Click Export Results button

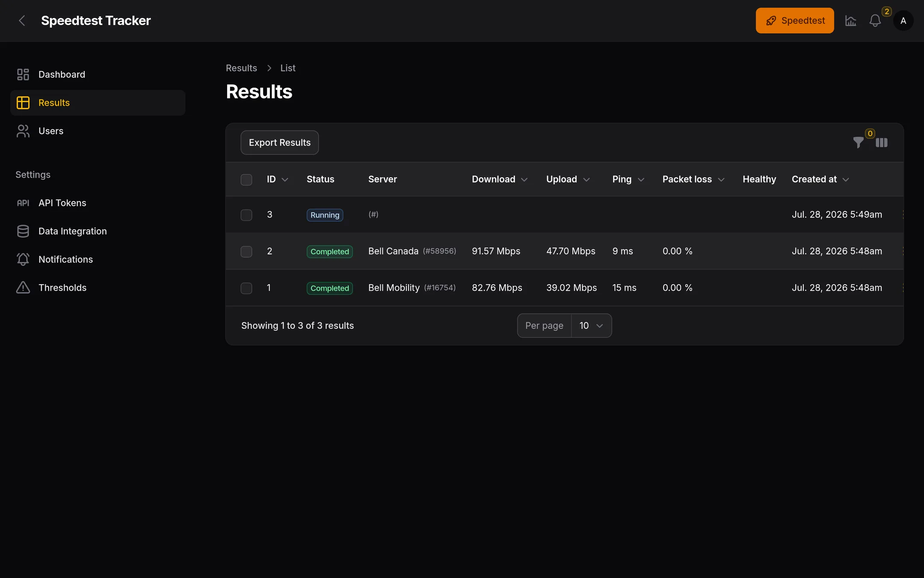click(x=280, y=143)
